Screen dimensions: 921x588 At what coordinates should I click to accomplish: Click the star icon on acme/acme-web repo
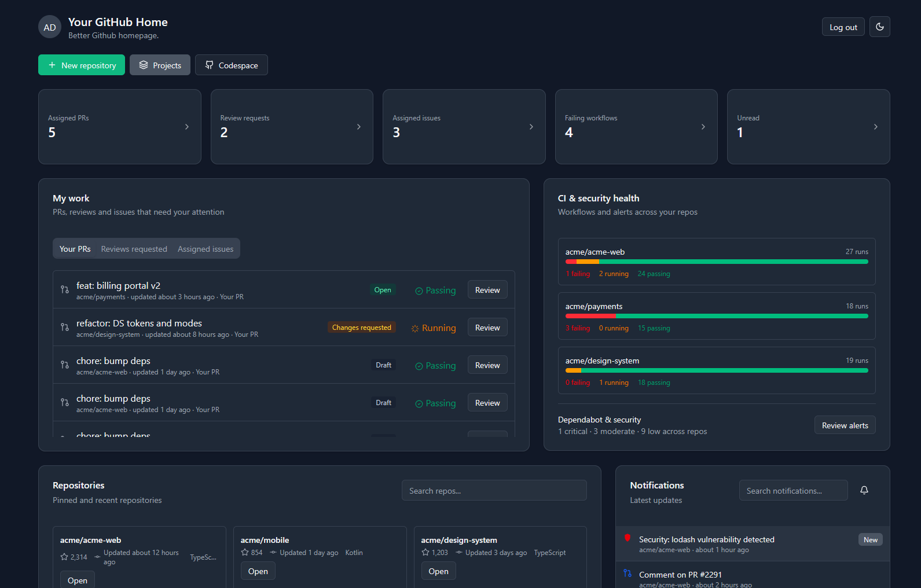click(64, 557)
